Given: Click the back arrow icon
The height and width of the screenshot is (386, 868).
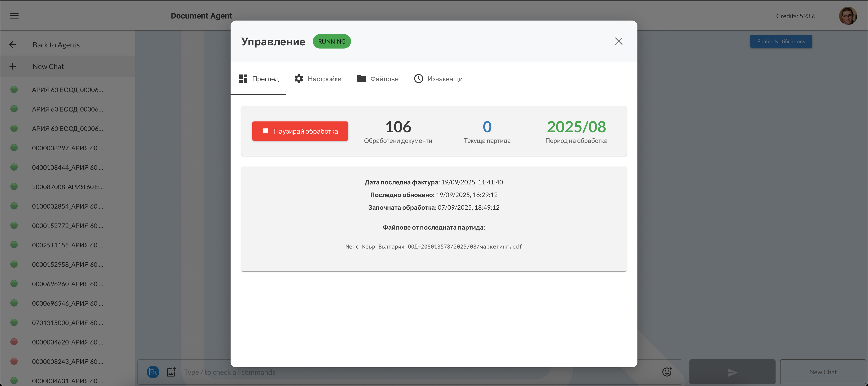Looking at the screenshot, I should point(13,45).
